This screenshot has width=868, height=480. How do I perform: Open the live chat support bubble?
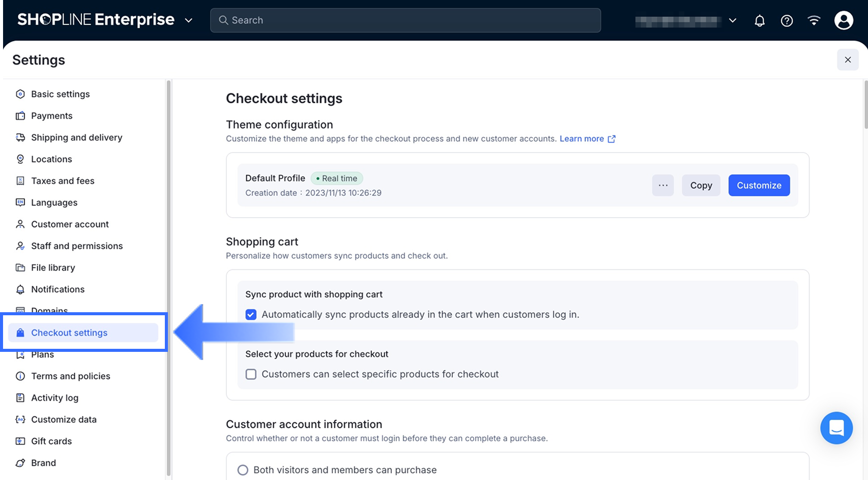tap(836, 428)
